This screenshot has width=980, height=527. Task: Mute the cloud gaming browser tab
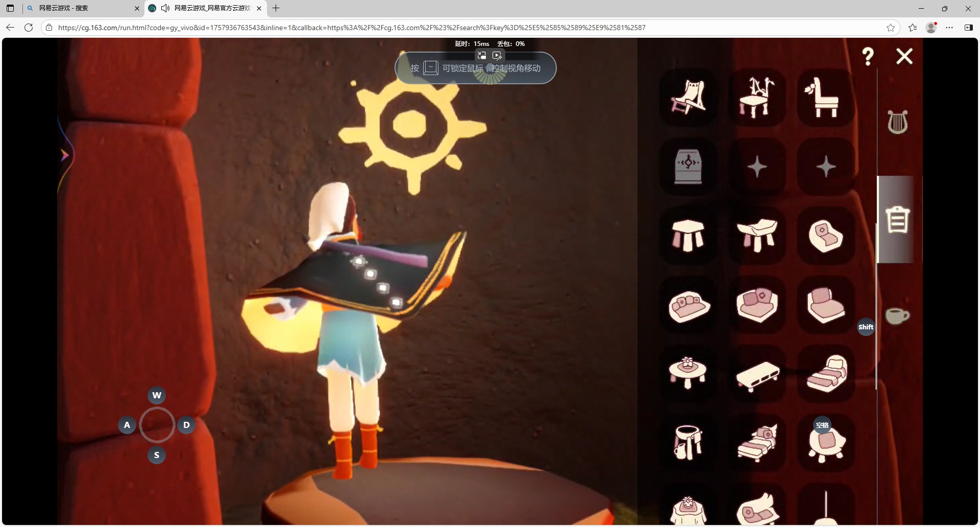point(165,8)
